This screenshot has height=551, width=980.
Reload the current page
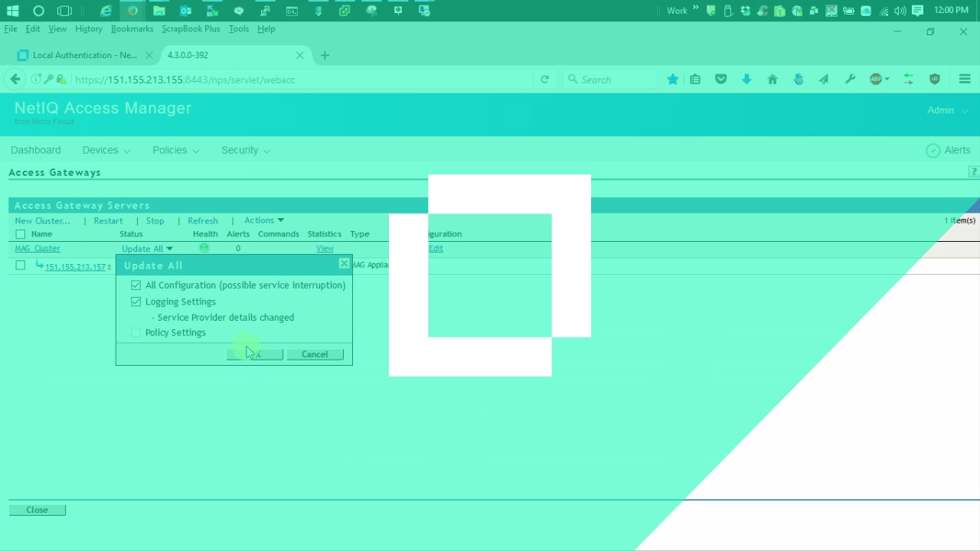(544, 79)
